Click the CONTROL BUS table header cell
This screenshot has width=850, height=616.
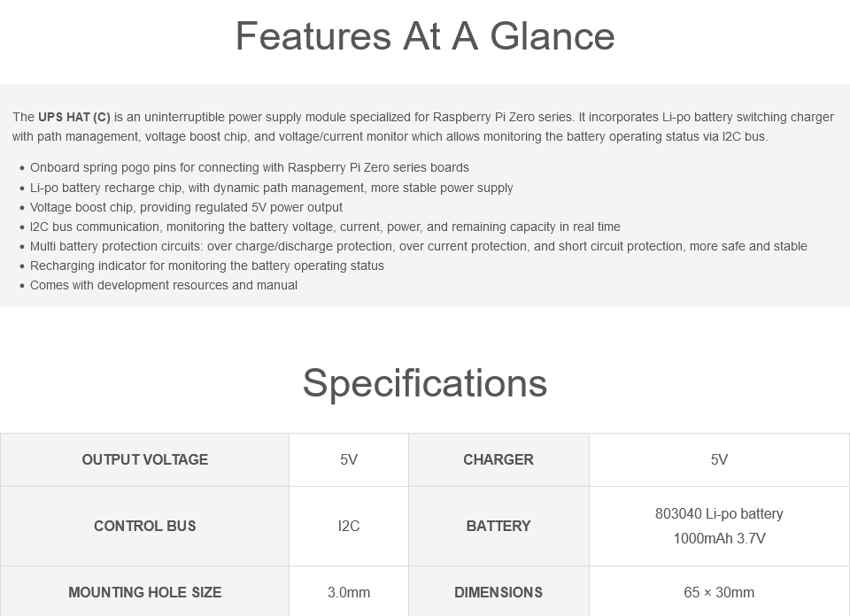[144, 526]
